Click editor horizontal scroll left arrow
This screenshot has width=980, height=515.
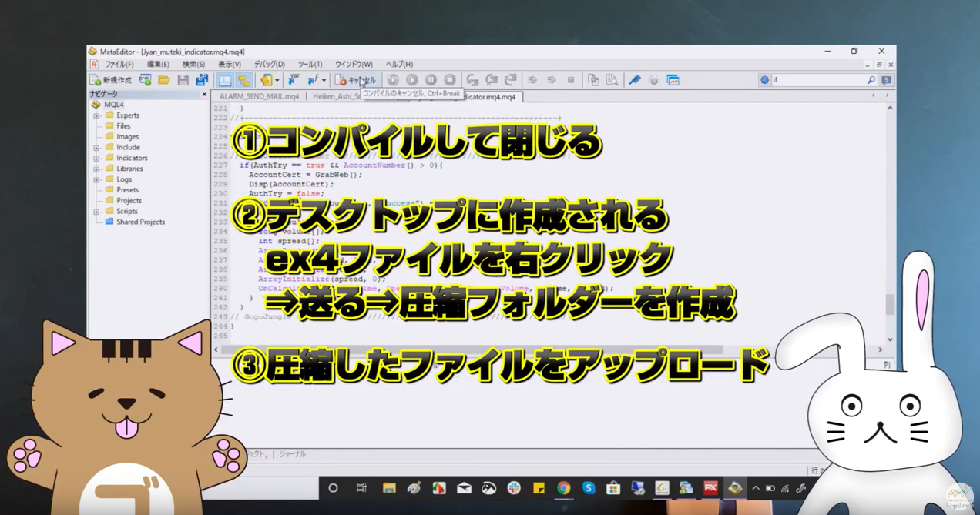(x=216, y=349)
